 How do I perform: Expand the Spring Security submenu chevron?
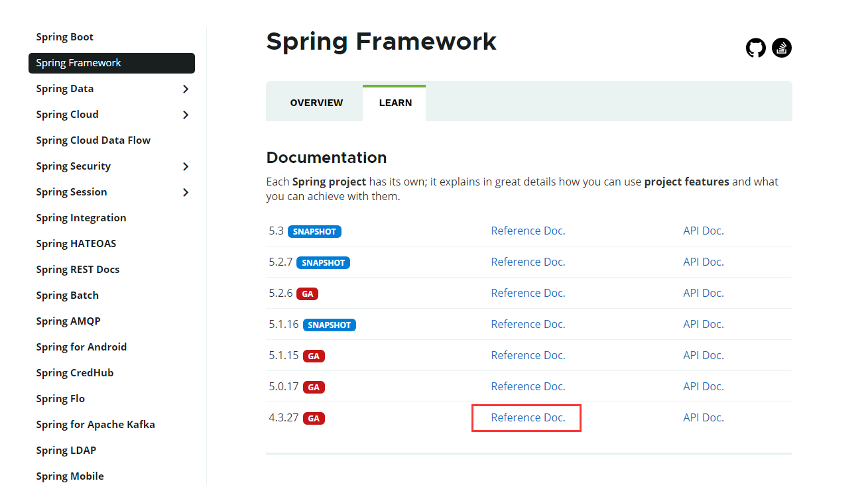(x=186, y=166)
